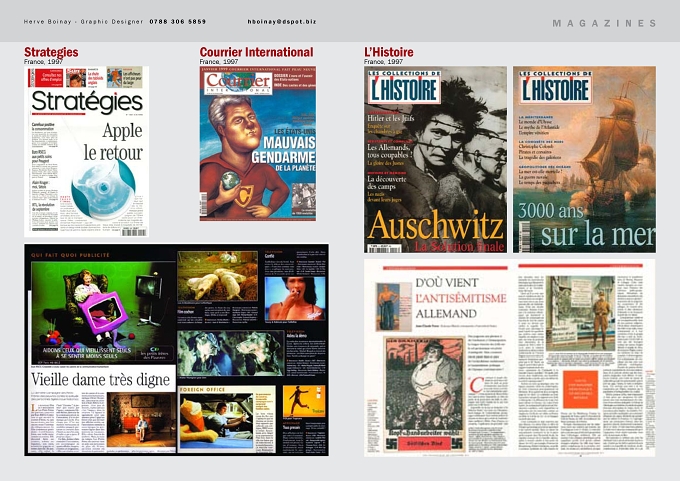Click 'France, 1997' under Courrier International

219,62
